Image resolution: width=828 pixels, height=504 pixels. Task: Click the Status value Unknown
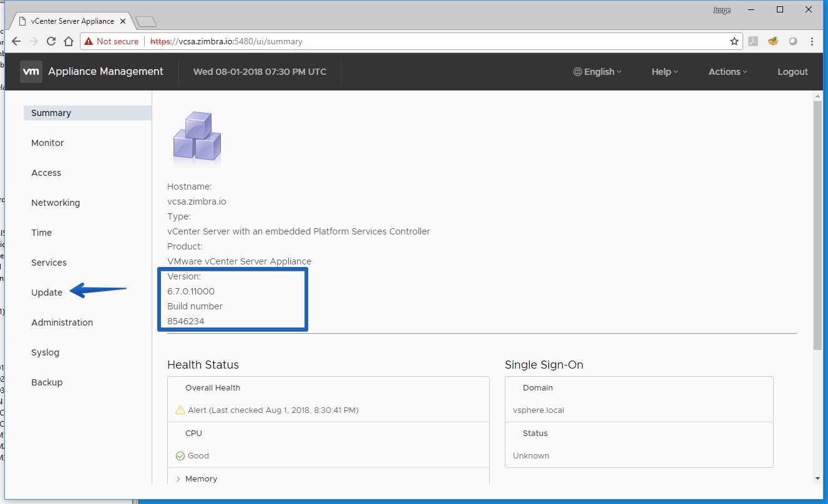click(531, 456)
